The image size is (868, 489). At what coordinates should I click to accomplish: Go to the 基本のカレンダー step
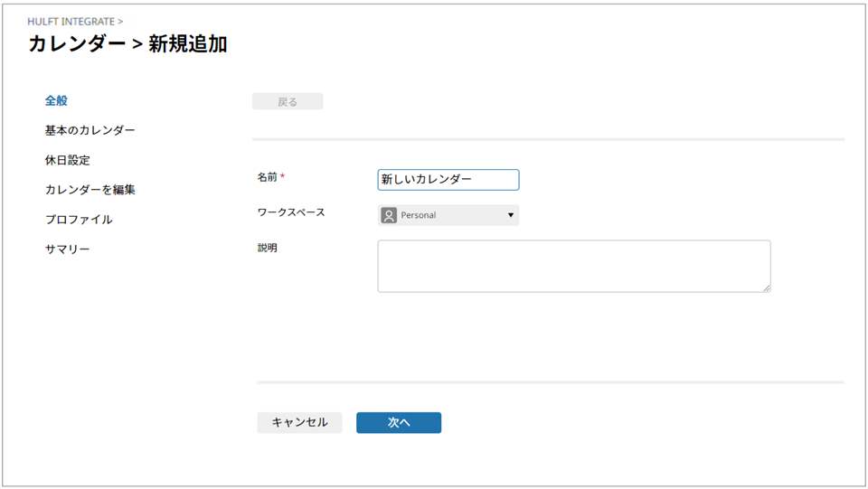click(90, 131)
